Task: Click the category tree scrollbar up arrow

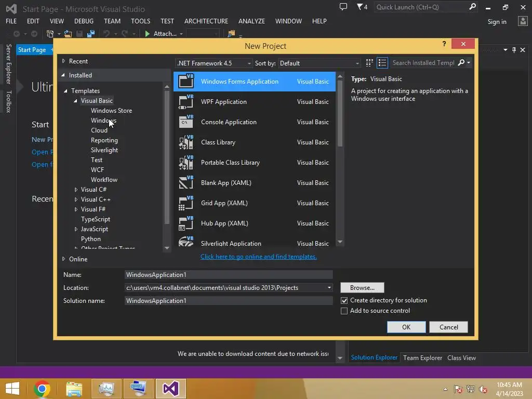Action: point(167,87)
